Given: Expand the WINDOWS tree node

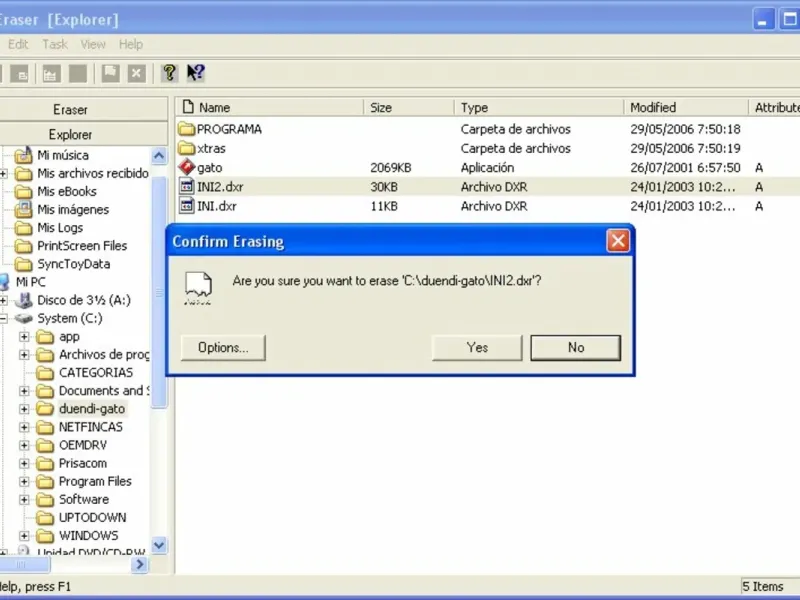Looking at the screenshot, I should coord(24,536).
